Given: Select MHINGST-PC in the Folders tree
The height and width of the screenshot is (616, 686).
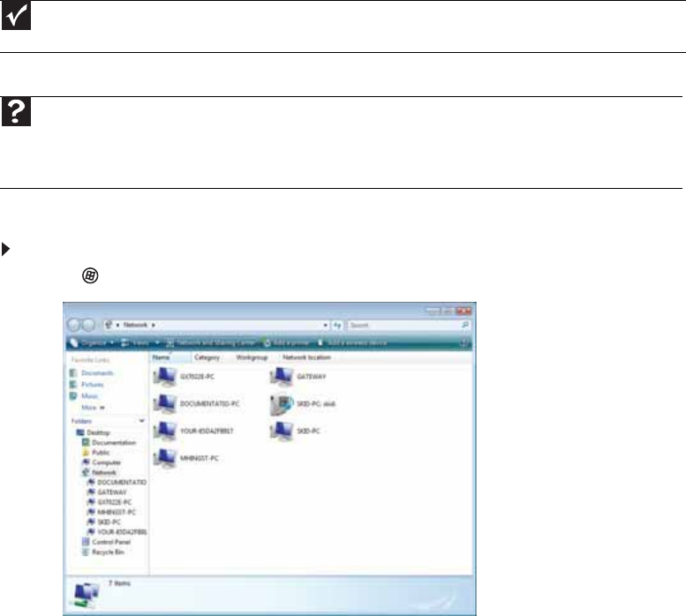Looking at the screenshot, I should pos(117,512).
